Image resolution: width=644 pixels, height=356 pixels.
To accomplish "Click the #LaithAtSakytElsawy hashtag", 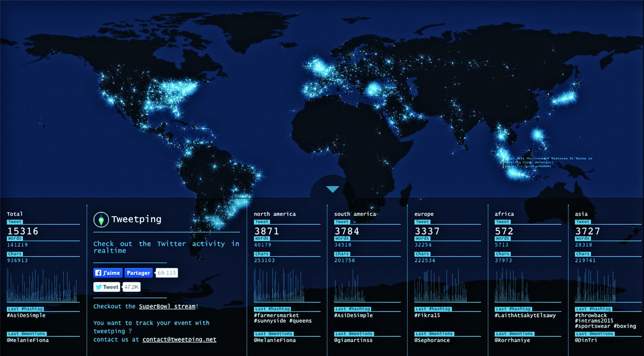I will click(x=525, y=315).
